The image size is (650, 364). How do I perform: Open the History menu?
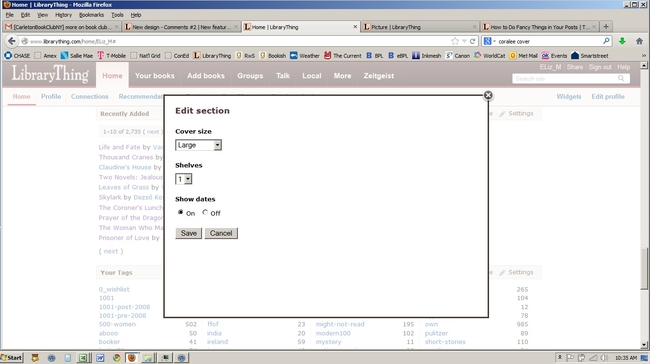click(63, 15)
